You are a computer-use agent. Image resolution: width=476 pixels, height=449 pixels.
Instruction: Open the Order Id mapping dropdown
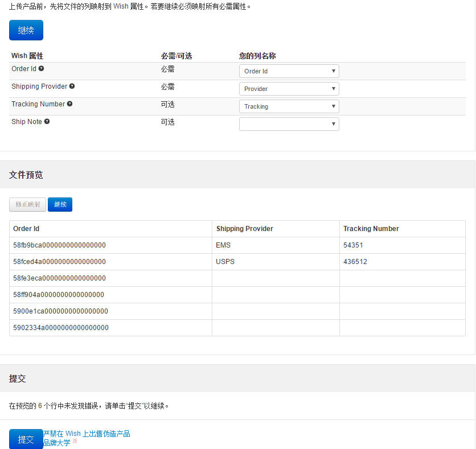(289, 71)
